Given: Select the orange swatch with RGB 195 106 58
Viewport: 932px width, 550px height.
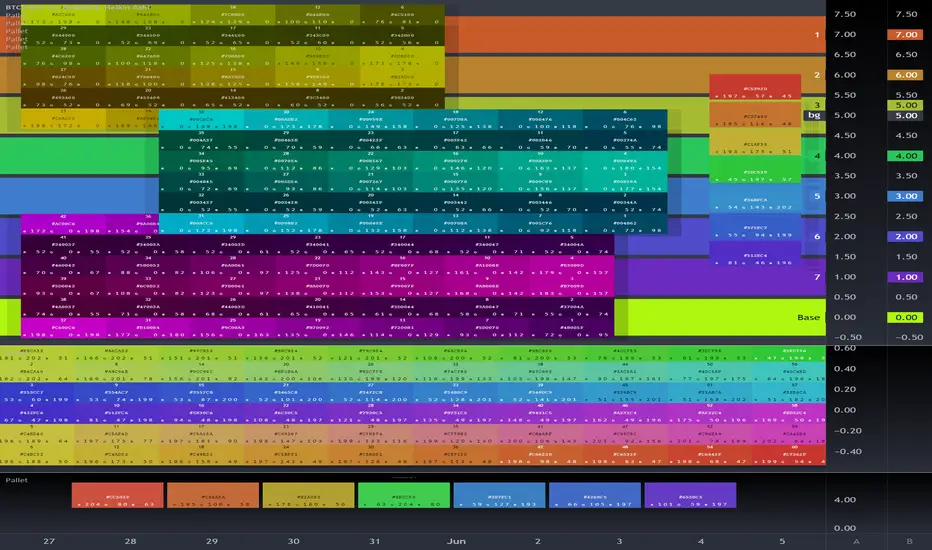Looking at the screenshot, I should click(213, 495).
